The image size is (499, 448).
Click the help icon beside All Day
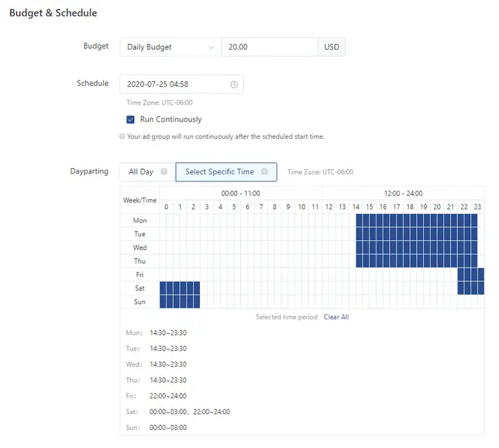[163, 172]
